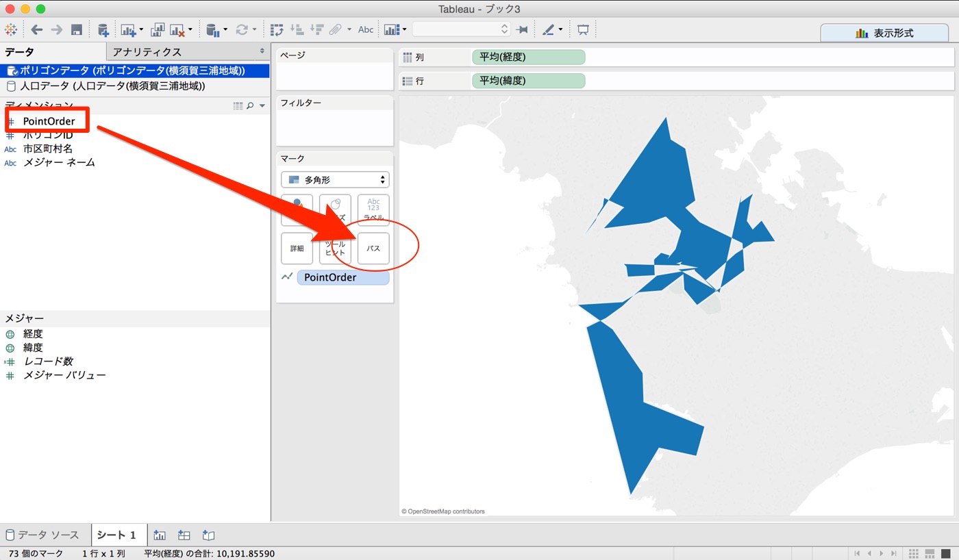Open the mark type 多角形 dropdown
959x560 pixels.
[334, 179]
